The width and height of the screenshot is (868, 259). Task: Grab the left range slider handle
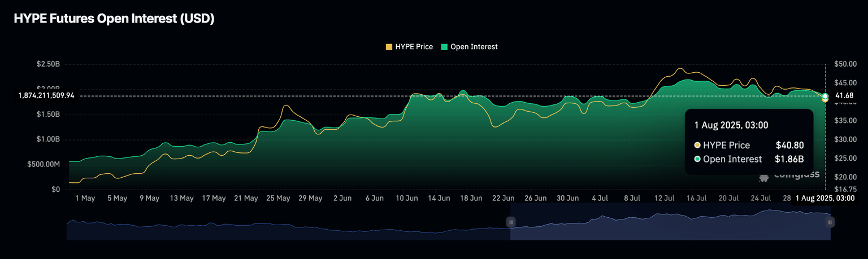click(511, 222)
